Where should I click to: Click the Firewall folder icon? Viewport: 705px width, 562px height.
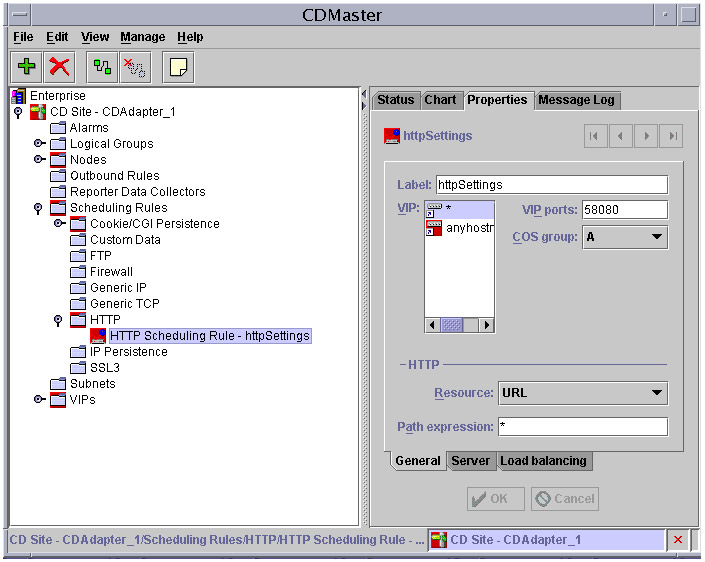(78, 272)
